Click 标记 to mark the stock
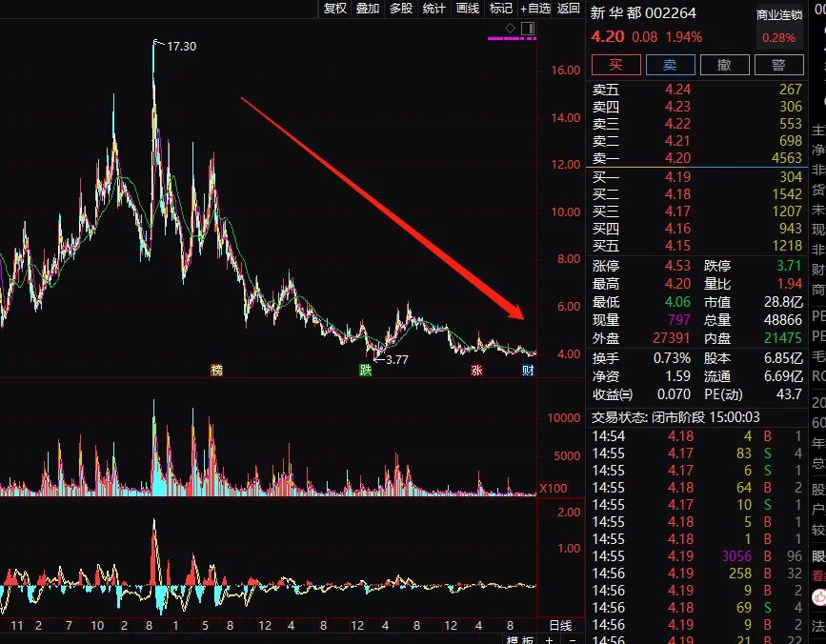 (501, 8)
